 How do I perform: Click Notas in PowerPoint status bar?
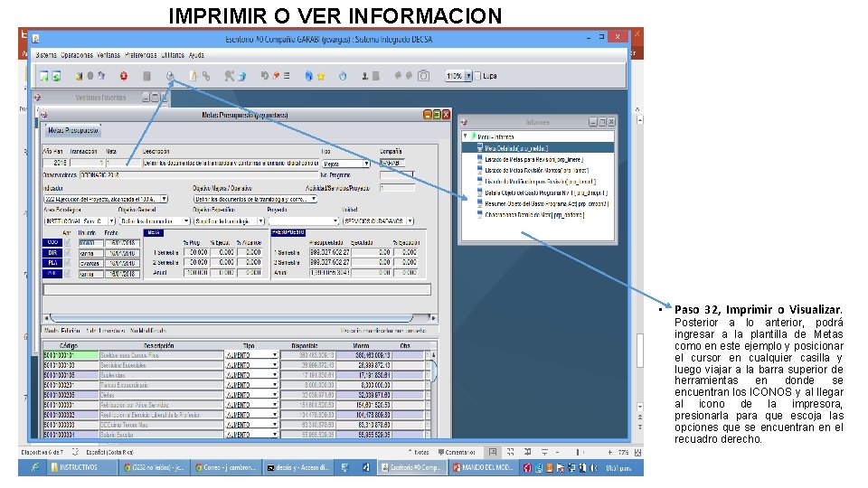click(x=419, y=452)
